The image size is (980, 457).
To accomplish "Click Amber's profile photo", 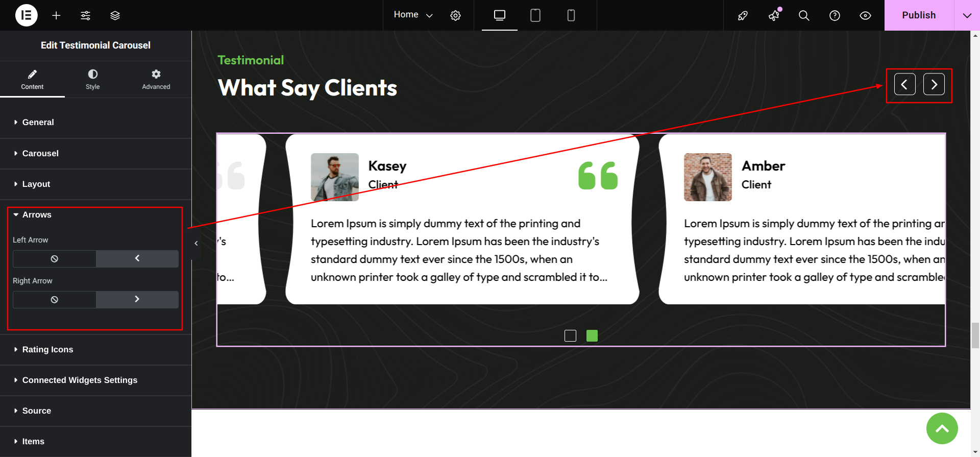I will tap(708, 177).
